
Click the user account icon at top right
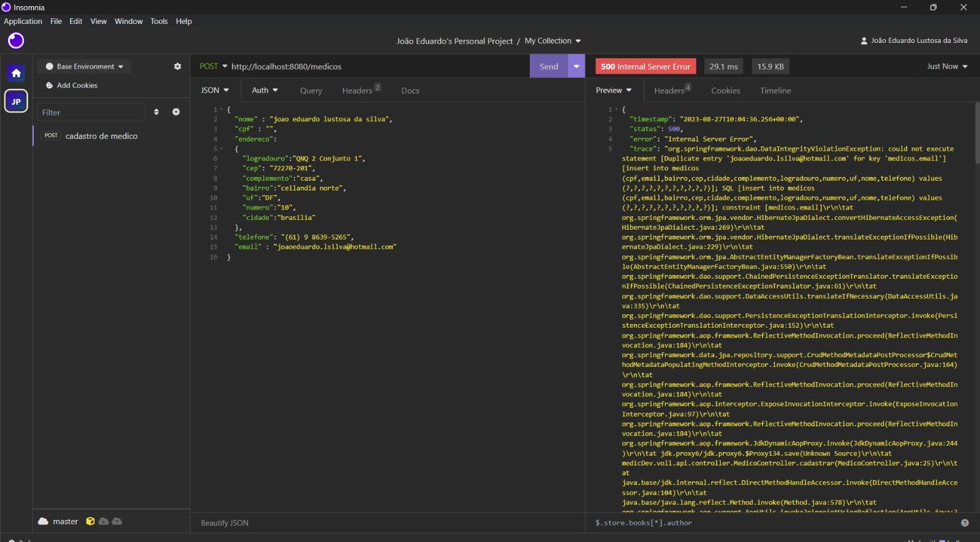point(864,41)
